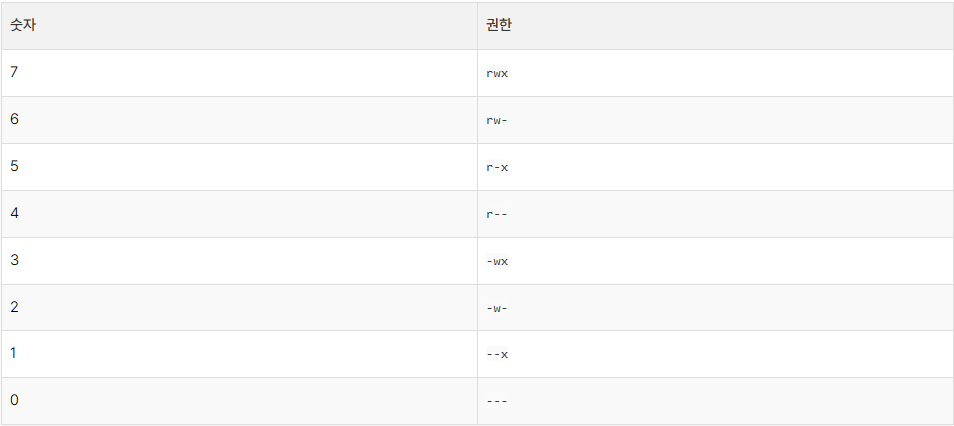Click empty space right of rwx
Image resolution: width=954 pixels, height=426 pixels.
click(730, 73)
